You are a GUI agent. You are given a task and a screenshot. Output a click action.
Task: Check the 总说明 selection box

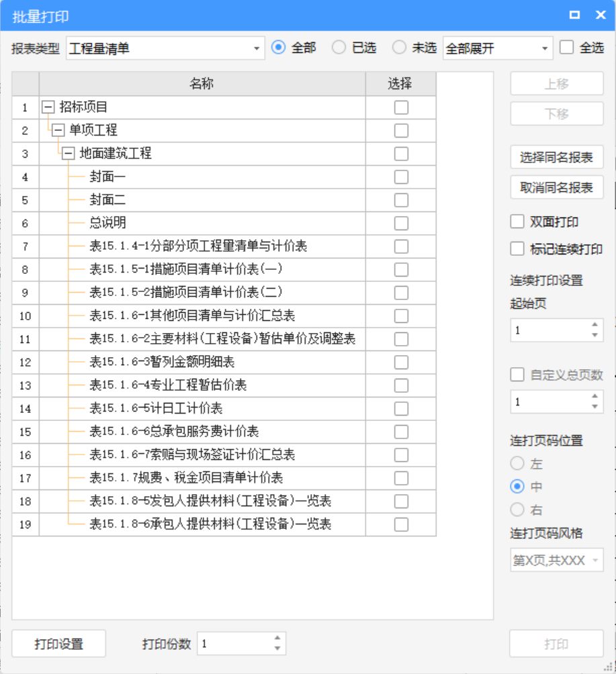(400, 223)
